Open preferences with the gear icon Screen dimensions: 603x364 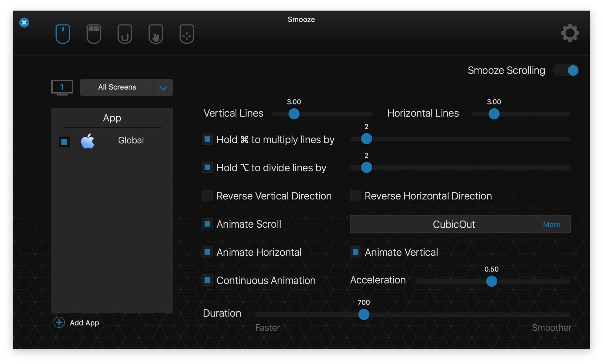pos(570,33)
